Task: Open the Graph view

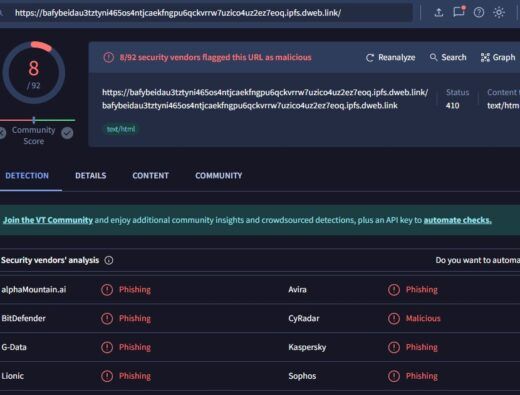Action: pos(498,57)
